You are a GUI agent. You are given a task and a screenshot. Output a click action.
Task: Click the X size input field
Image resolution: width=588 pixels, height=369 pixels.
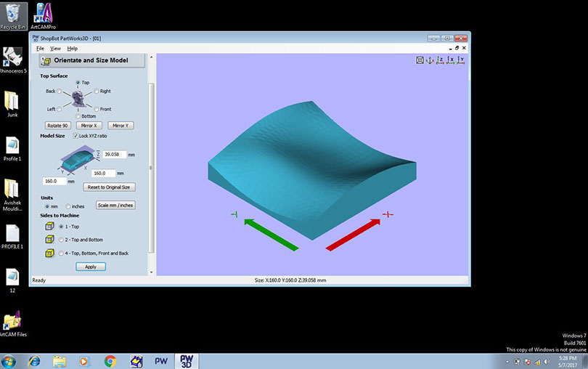point(103,173)
